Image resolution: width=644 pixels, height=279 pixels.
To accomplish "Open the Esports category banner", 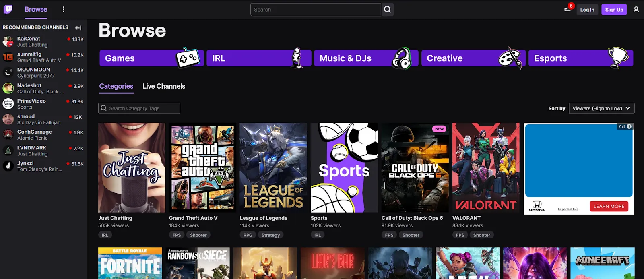I will (580, 58).
